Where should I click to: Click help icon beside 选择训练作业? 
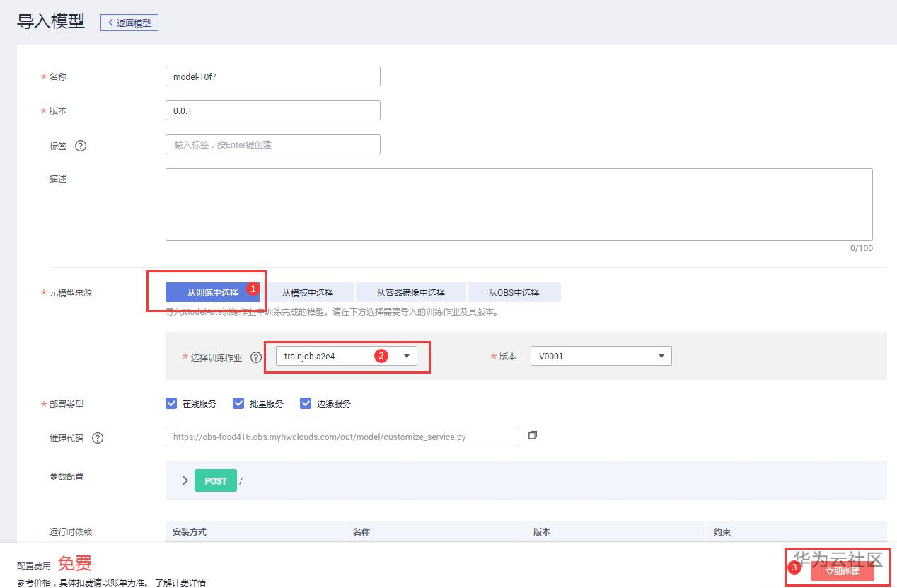pyautogui.click(x=256, y=357)
